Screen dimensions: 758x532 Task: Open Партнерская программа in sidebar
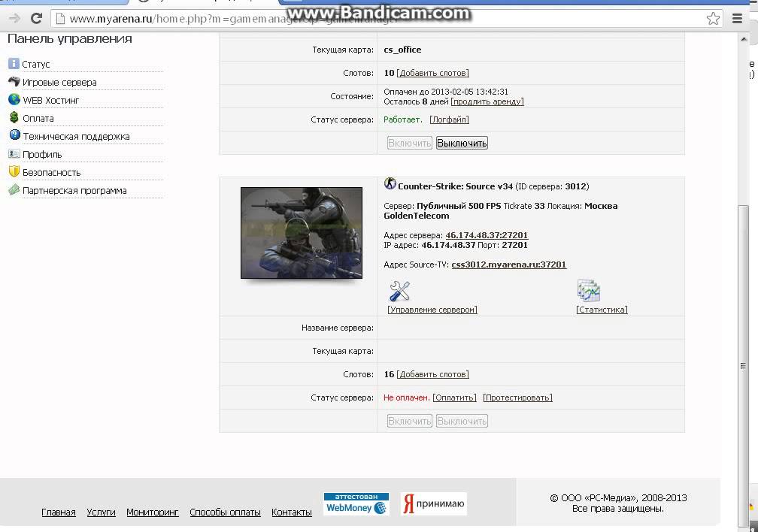tap(74, 191)
